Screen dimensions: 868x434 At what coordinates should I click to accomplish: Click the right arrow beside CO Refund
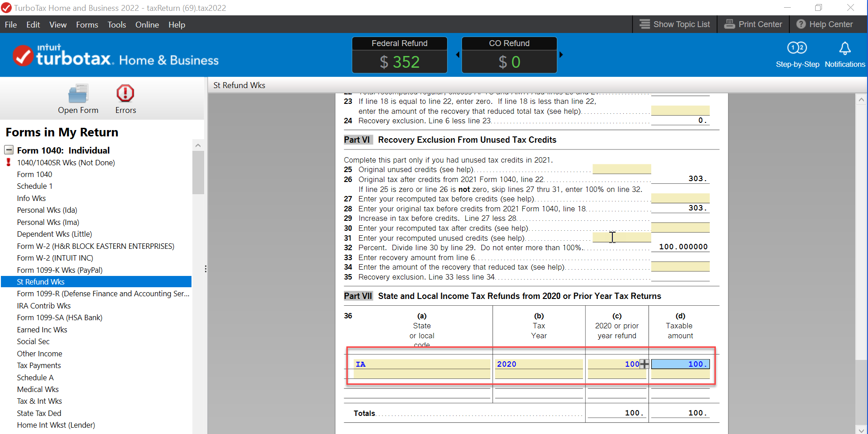[x=561, y=55]
